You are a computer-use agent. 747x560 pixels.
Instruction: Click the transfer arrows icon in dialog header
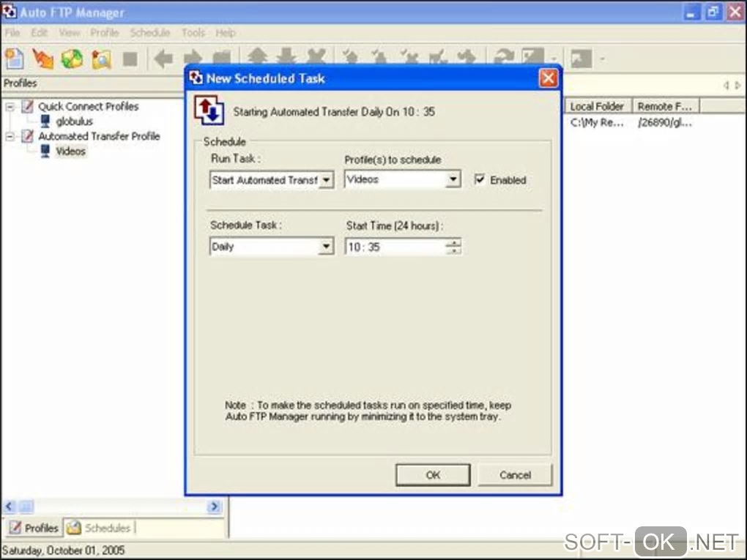pos(209,111)
